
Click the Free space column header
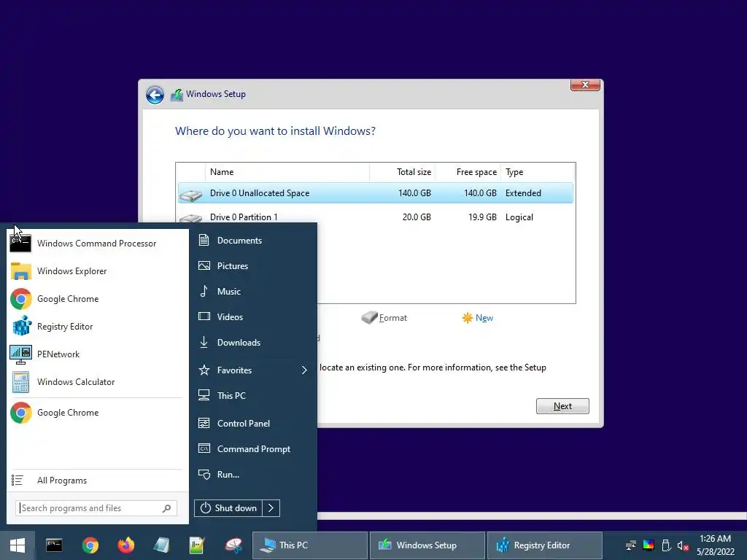click(x=468, y=172)
